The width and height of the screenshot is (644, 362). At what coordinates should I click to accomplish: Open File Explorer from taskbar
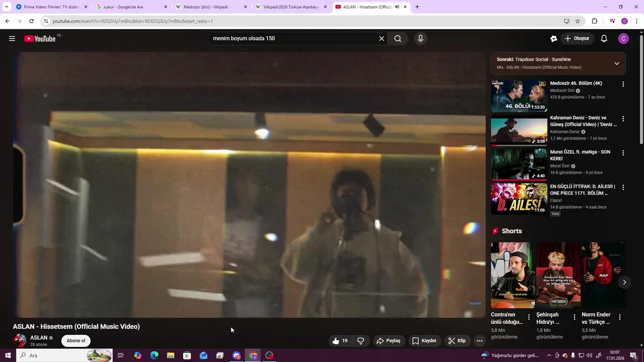pos(171,355)
